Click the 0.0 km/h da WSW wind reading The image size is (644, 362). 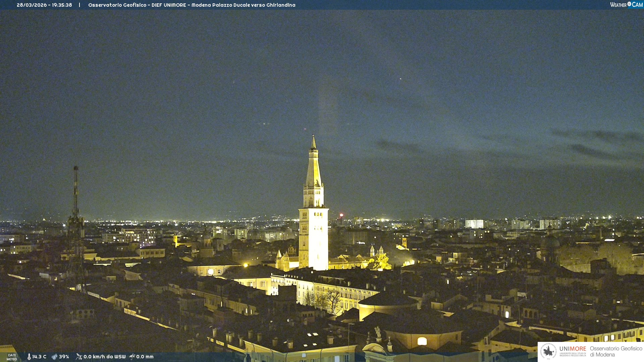click(104, 357)
